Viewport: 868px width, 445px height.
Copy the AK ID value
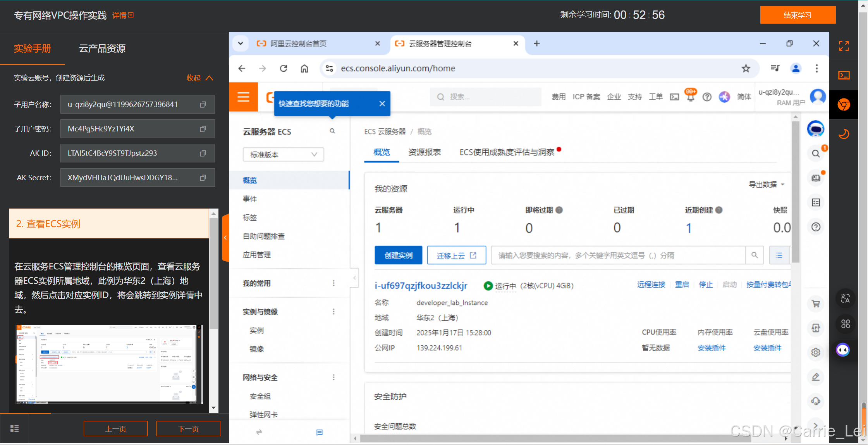(203, 154)
